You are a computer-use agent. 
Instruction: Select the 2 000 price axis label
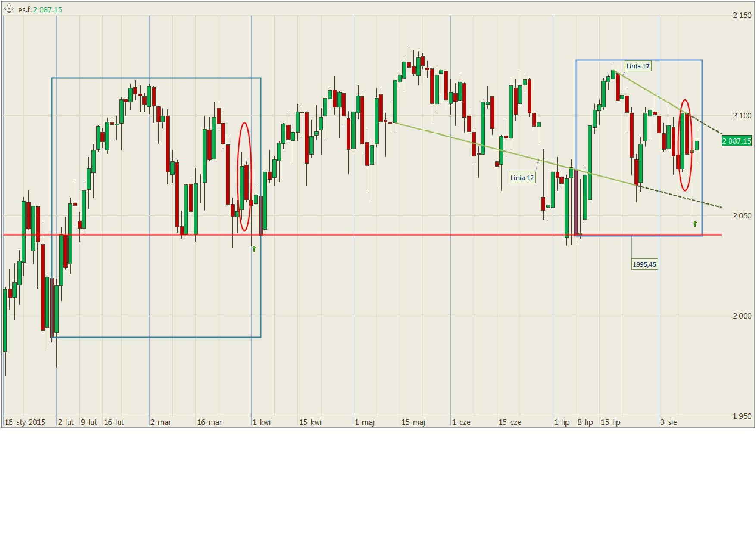pos(742,316)
